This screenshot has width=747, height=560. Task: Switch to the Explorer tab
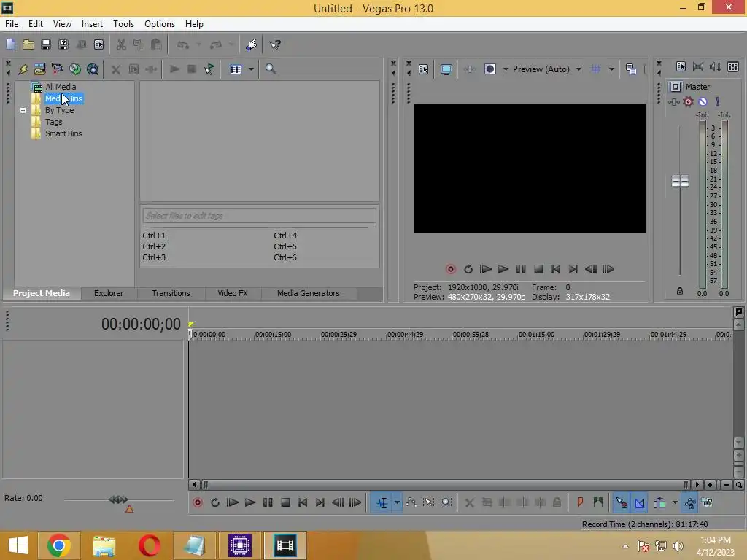109,293
